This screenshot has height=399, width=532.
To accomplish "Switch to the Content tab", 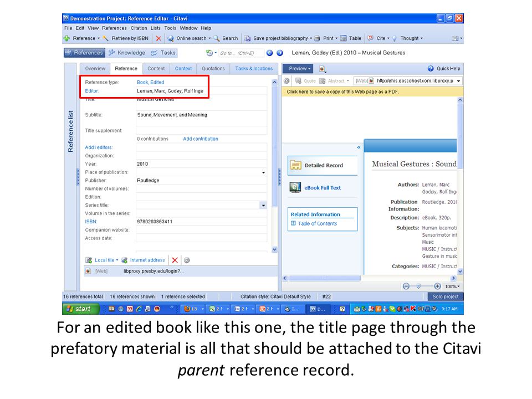I will click(156, 69).
